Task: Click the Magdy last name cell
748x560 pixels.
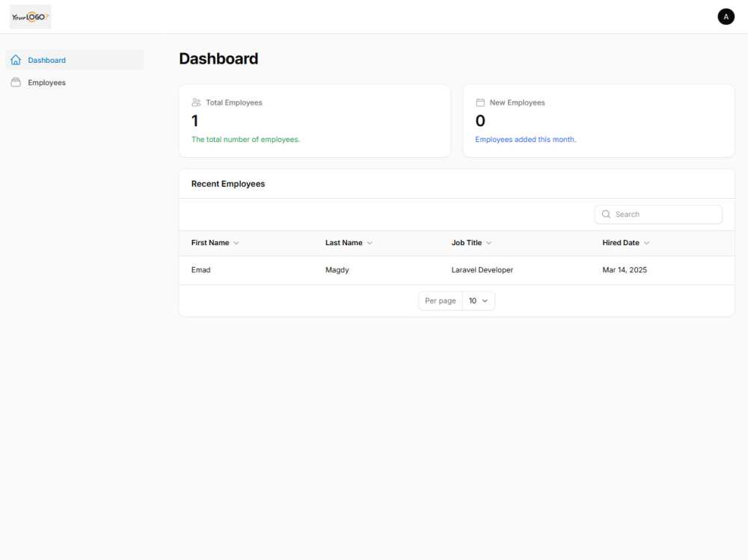Action: 337,270
